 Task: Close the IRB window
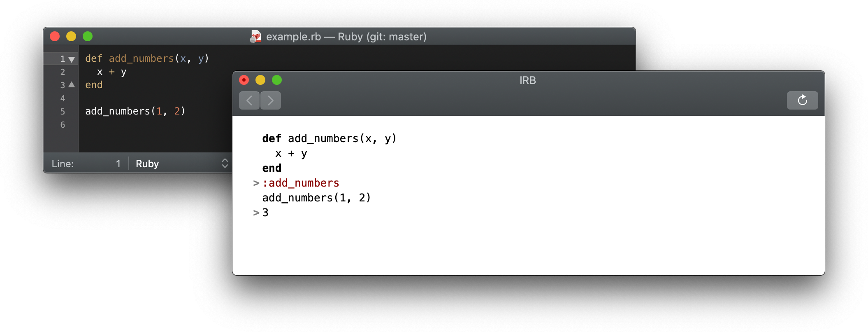[244, 80]
